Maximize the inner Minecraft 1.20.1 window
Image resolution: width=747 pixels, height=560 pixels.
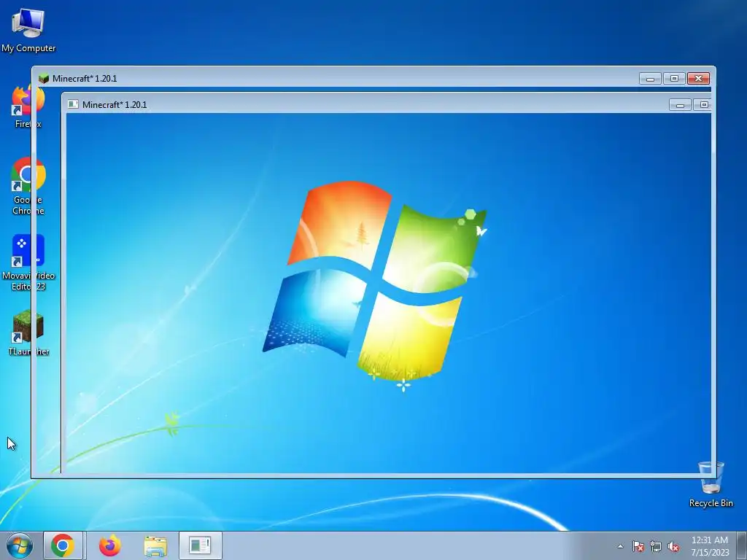tap(703, 105)
